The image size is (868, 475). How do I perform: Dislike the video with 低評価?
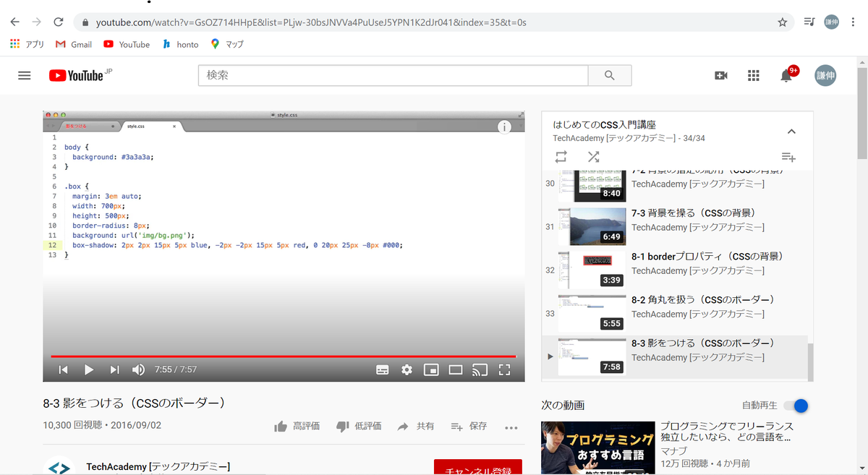tap(359, 427)
